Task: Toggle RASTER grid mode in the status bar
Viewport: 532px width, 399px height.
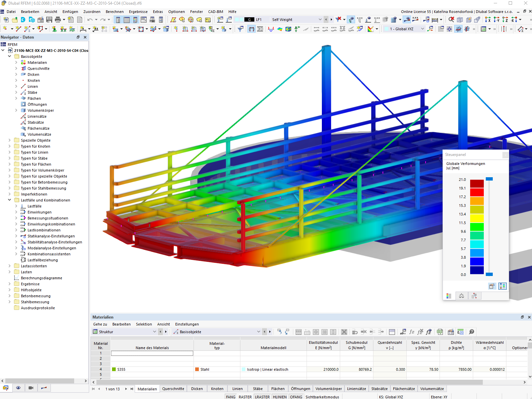Action: 245,397
